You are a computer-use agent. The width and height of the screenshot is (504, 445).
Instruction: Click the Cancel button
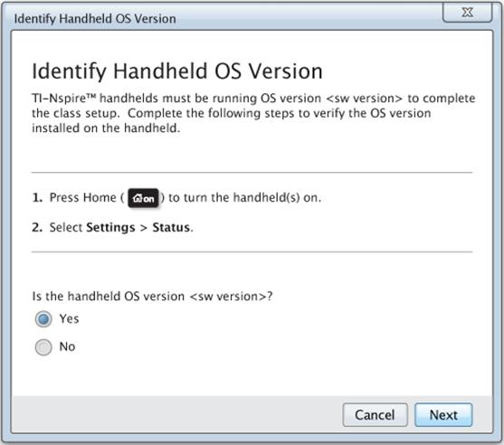375,415
